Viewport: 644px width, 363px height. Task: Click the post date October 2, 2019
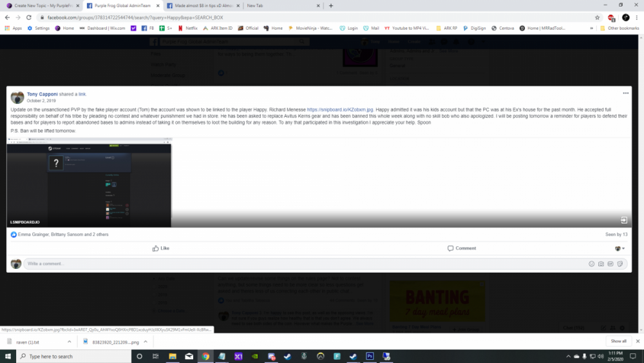click(41, 101)
